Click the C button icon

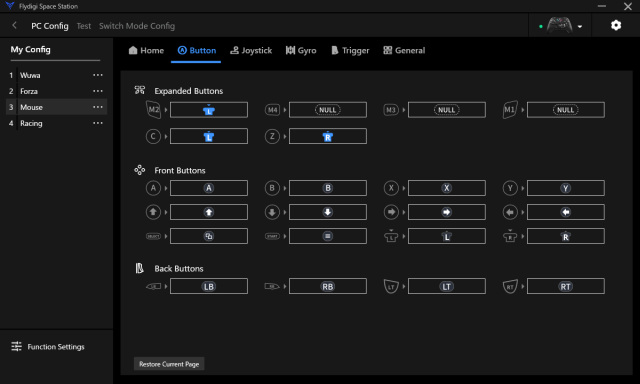pos(153,136)
